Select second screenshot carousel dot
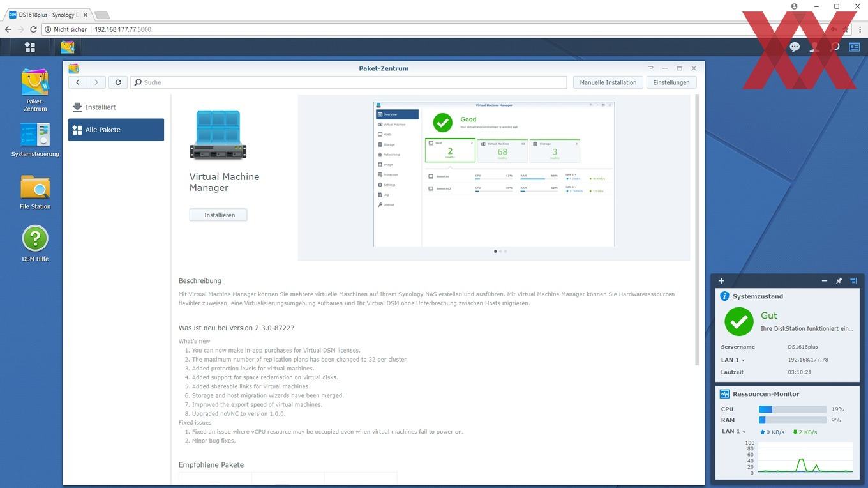Image resolution: width=868 pixels, height=488 pixels. pyautogui.click(x=500, y=252)
